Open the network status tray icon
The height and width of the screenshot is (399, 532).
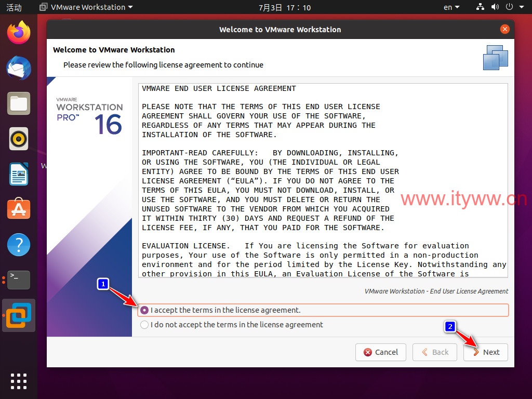point(480,7)
